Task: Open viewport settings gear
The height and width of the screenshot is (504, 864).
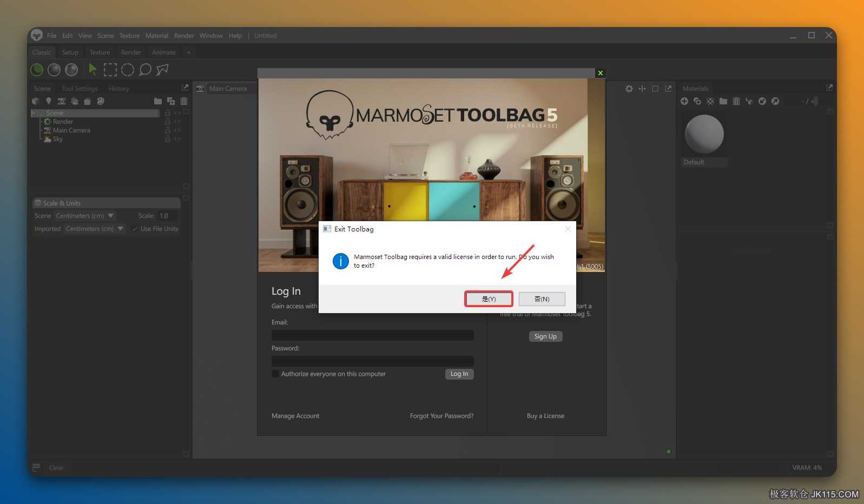Action: [x=629, y=89]
